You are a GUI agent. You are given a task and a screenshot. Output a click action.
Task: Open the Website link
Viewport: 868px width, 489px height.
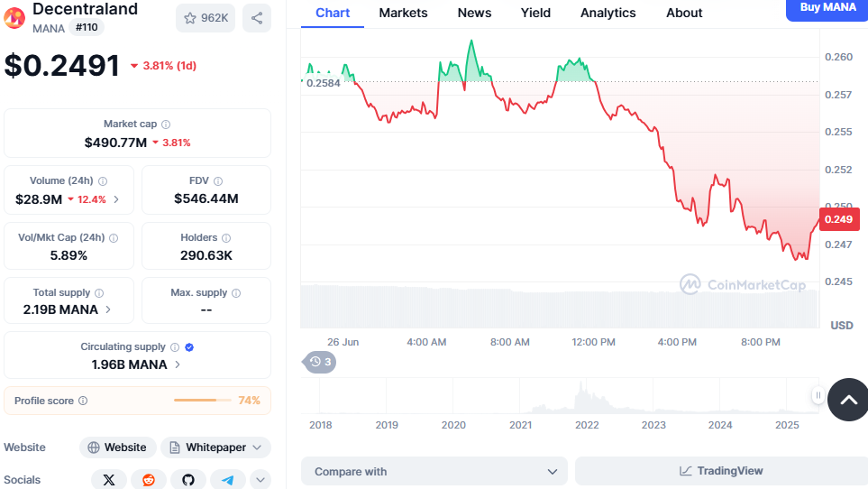(x=118, y=447)
